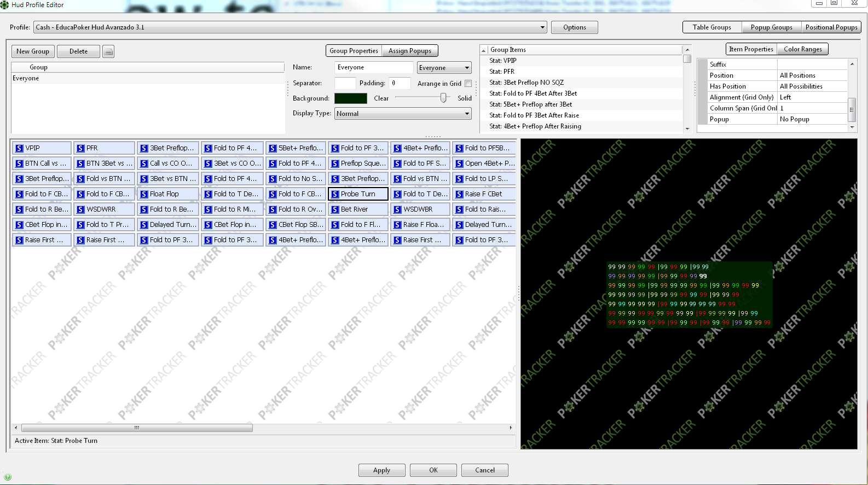Select the Call vs CO O... stat item
Viewport: 868px width, 485px height.
(x=167, y=163)
